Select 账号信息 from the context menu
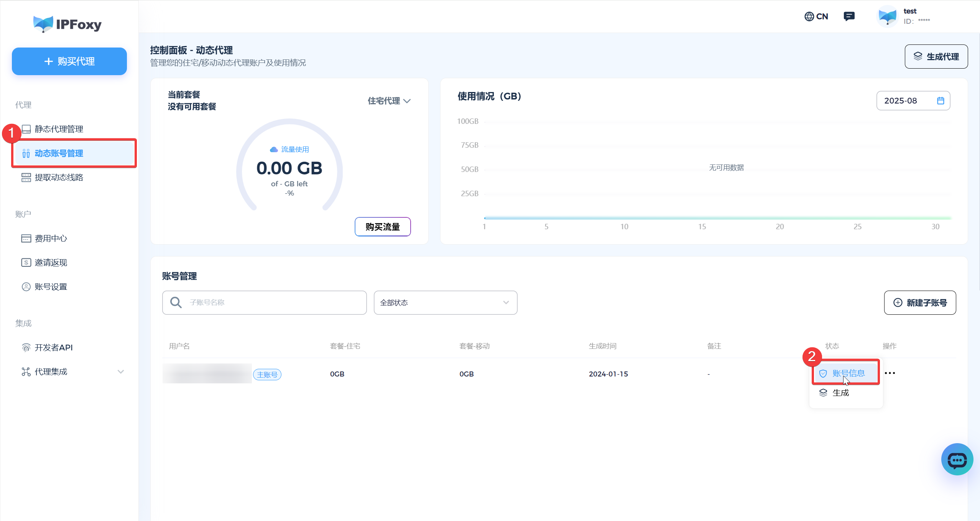980x521 pixels. (847, 372)
